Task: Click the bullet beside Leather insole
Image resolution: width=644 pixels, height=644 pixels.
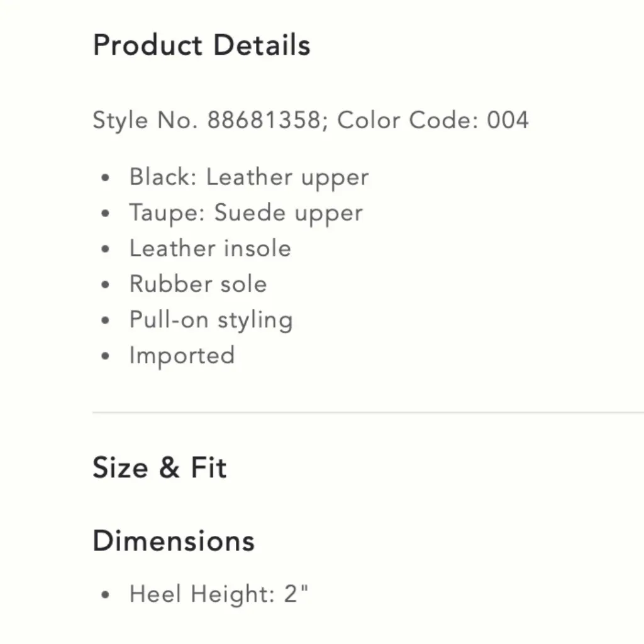Action: point(106,250)
